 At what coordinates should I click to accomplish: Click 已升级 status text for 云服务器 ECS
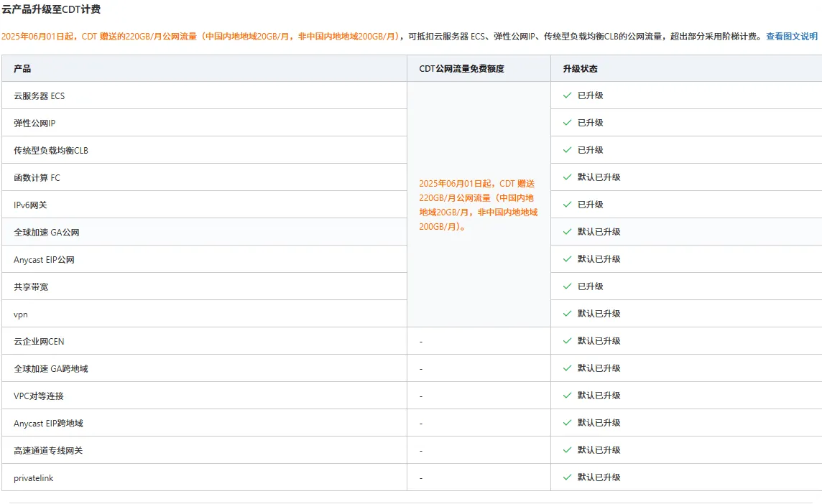pyautogui.click(x=591, y=95)
